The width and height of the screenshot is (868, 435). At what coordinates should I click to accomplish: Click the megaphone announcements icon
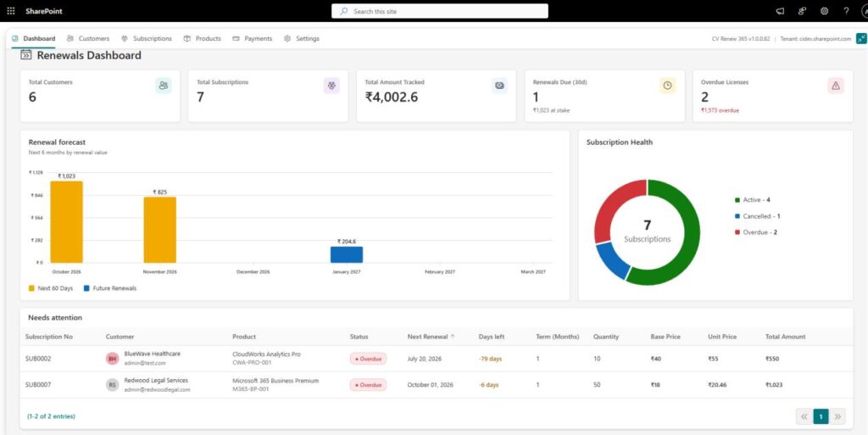(780, 11)
